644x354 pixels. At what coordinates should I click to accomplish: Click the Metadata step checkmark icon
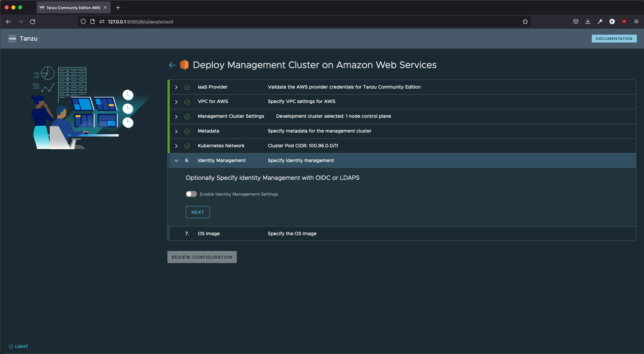pyautogui.click(x=187, y=131)
